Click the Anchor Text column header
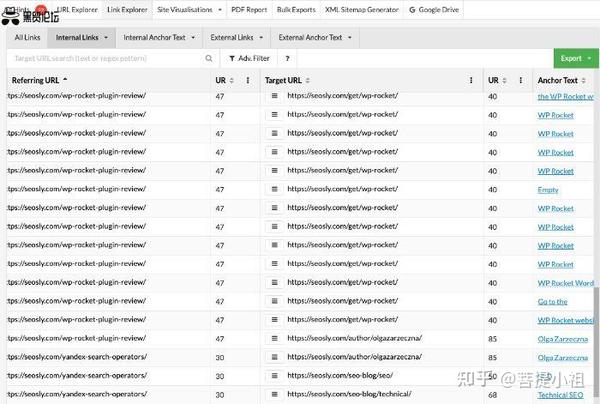 pyautogui.click(x=558, y=80)
